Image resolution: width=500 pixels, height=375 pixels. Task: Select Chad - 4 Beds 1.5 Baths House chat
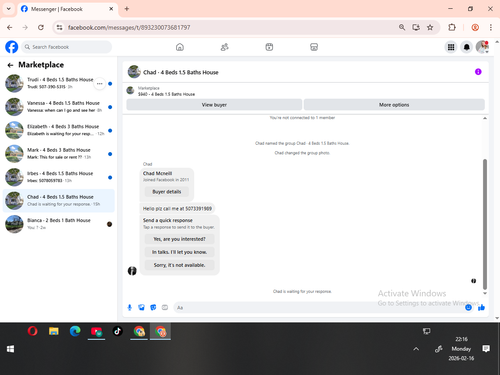pyautogui.click(x=59, y=201)
